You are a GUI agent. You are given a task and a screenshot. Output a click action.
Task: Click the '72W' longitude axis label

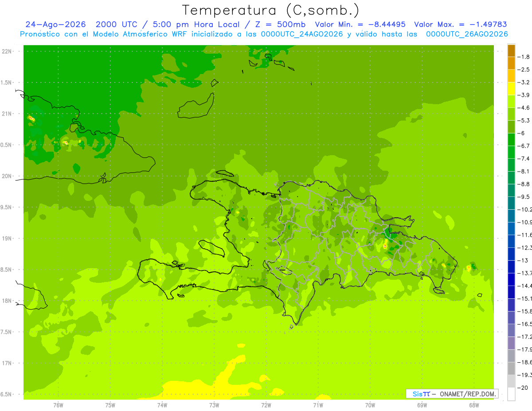(266, 405)
